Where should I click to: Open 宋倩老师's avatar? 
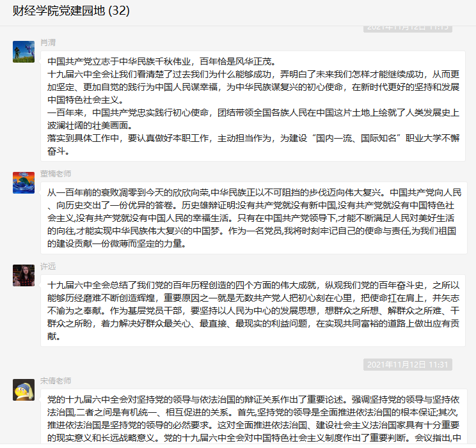[24, 389]
